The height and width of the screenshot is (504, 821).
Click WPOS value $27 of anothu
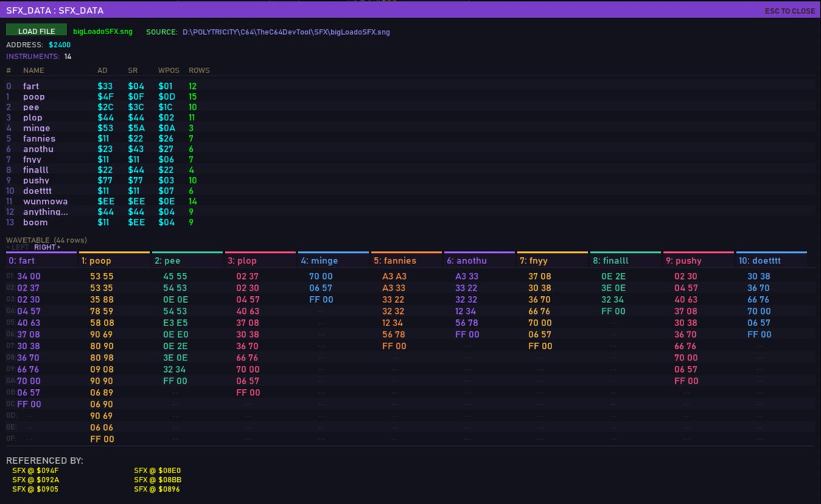(x=166, y=149)
